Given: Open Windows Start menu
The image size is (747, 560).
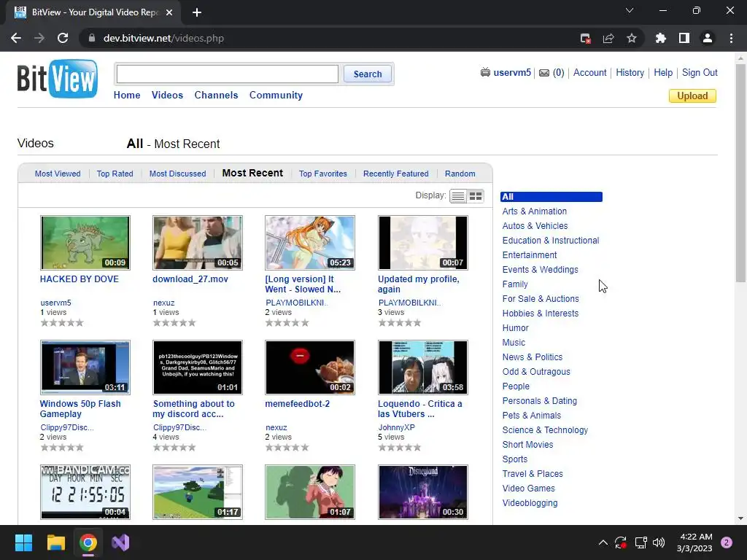Looking at the screenshot, I should [23, 542].
